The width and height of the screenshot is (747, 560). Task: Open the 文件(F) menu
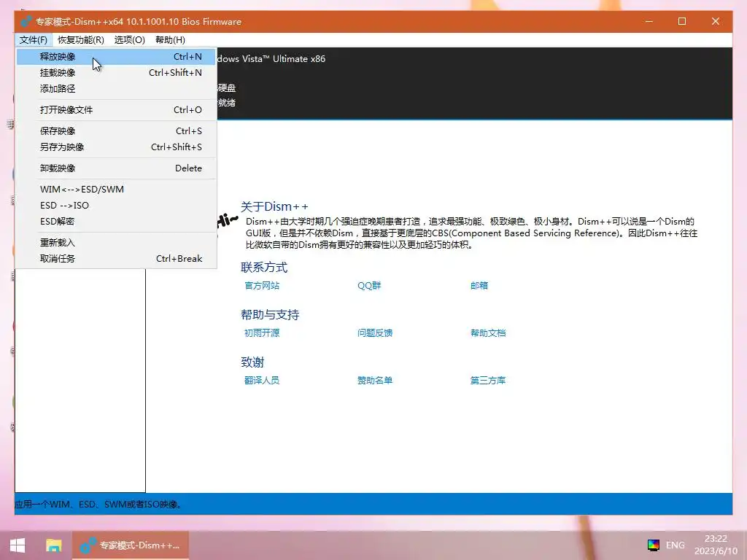[34, 40]
